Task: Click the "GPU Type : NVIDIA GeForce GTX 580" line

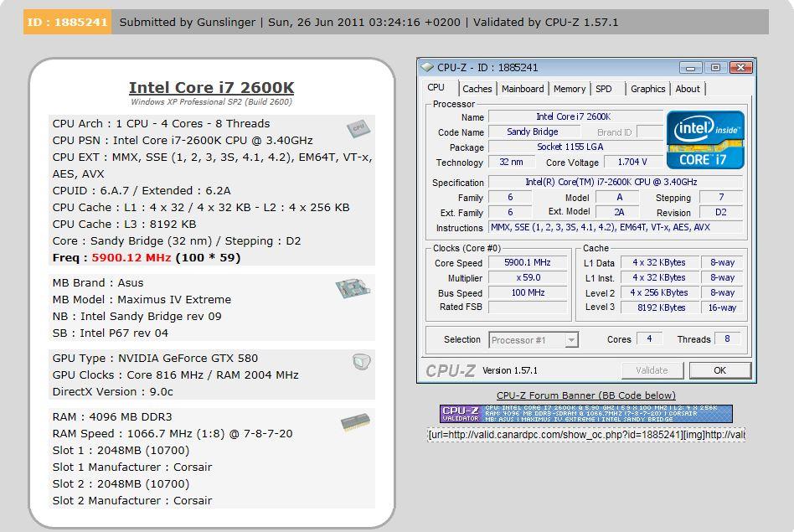Action: tap(155, 359)
